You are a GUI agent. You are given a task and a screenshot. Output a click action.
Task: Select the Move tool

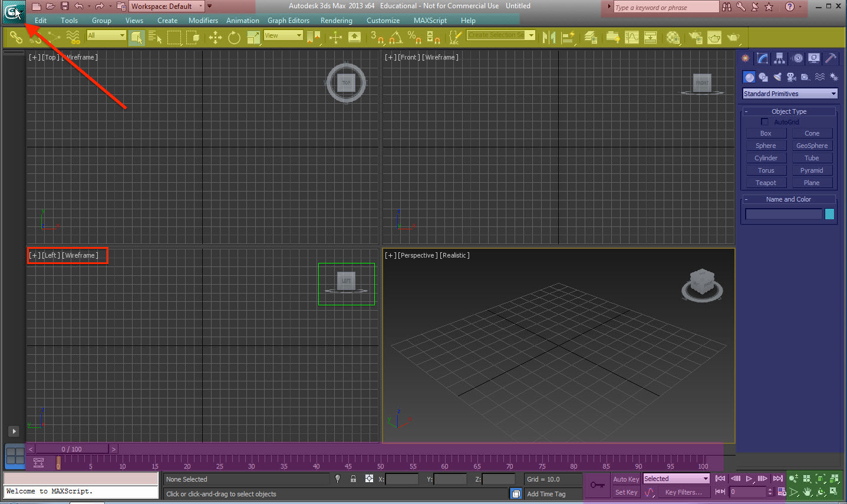(x=215, y=38)
